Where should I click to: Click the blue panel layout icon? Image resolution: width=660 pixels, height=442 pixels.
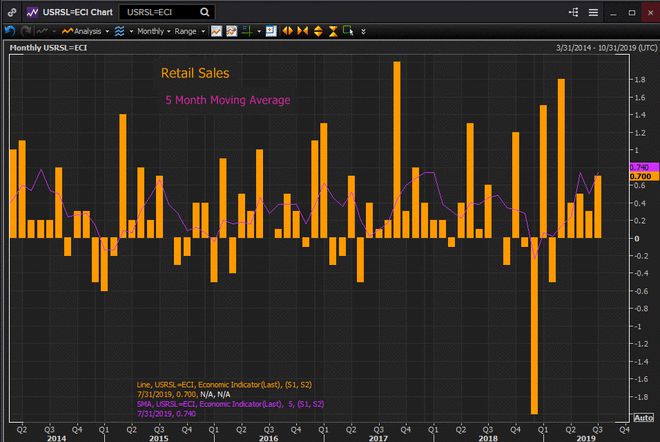271,31
